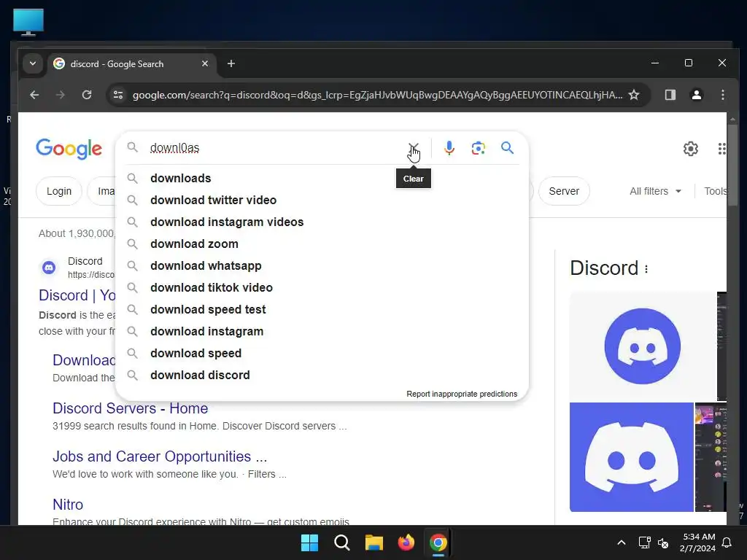Open Google apps grid
The image size is (747, 560).
(x=722, y=149)
